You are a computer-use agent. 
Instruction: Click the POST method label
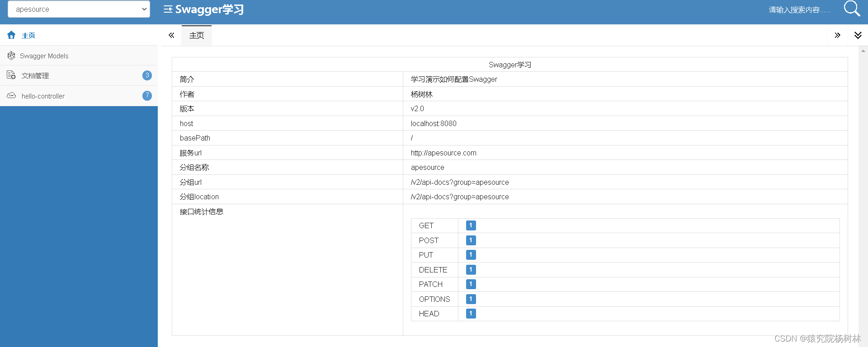pos(429,240)
